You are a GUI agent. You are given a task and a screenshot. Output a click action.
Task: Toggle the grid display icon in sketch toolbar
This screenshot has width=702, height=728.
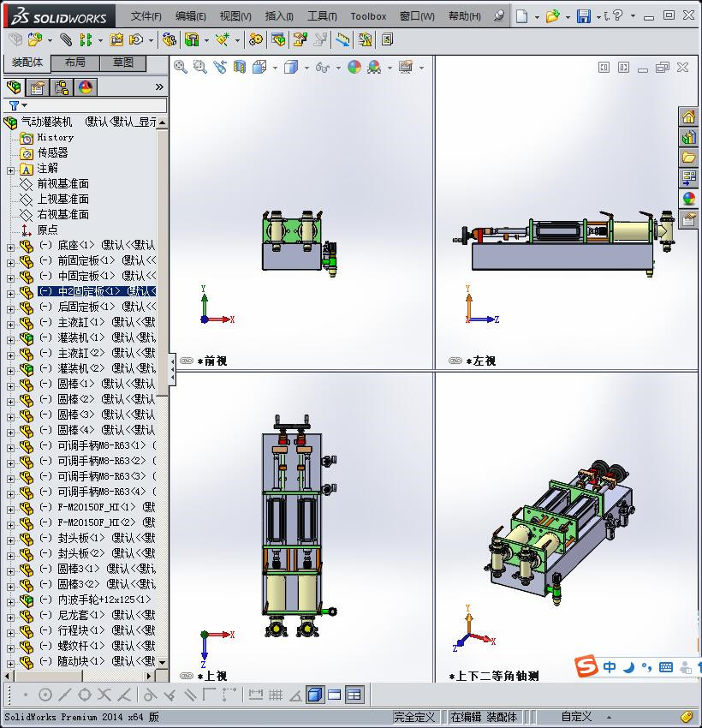pos(276,695)
